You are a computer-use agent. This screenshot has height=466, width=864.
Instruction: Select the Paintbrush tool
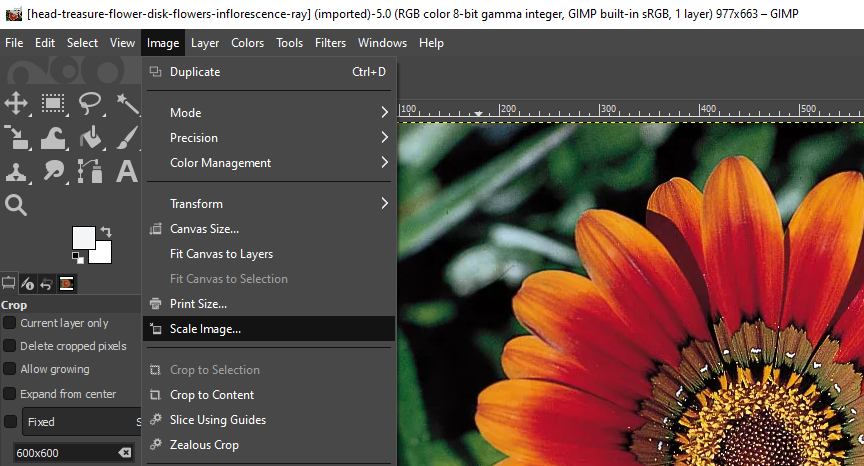click(x=127, y=137)
